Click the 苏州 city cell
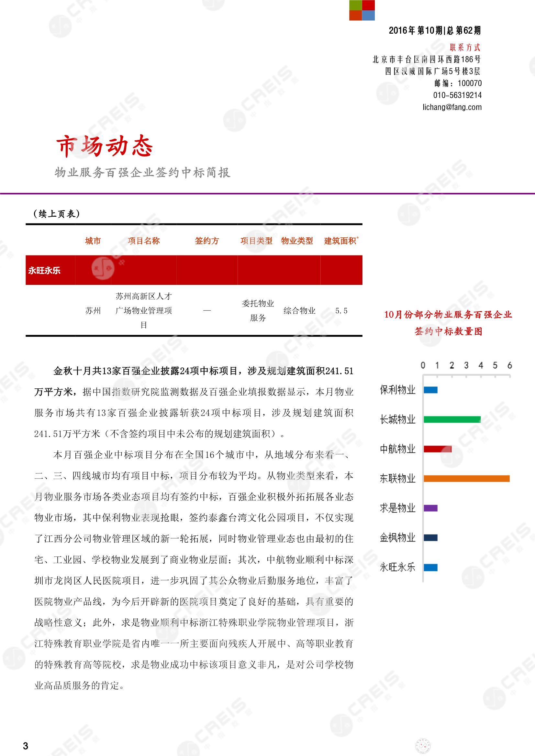 [x=93, y=310]
